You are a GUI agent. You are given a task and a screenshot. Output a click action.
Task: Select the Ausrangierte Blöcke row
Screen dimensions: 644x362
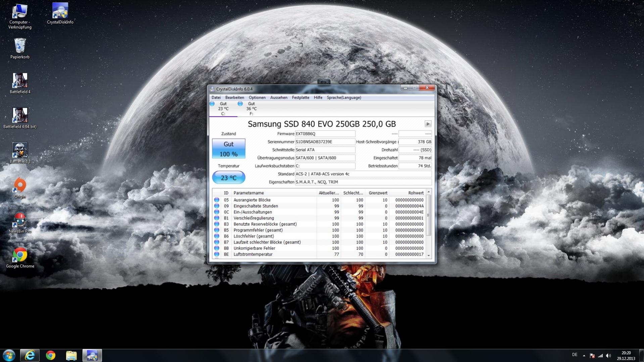(319, 200)
